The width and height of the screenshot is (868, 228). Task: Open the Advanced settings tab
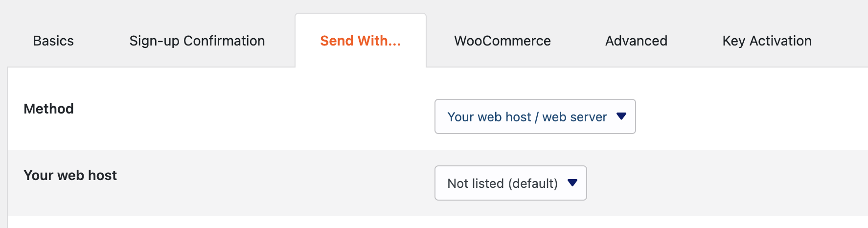click(x=636, y=41)
